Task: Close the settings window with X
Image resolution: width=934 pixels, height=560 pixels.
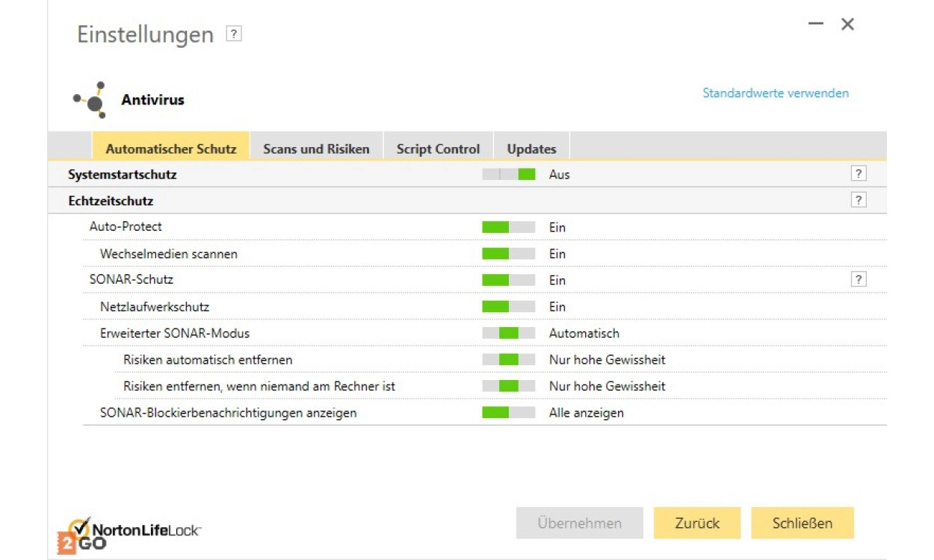Action: coord(847,24)
